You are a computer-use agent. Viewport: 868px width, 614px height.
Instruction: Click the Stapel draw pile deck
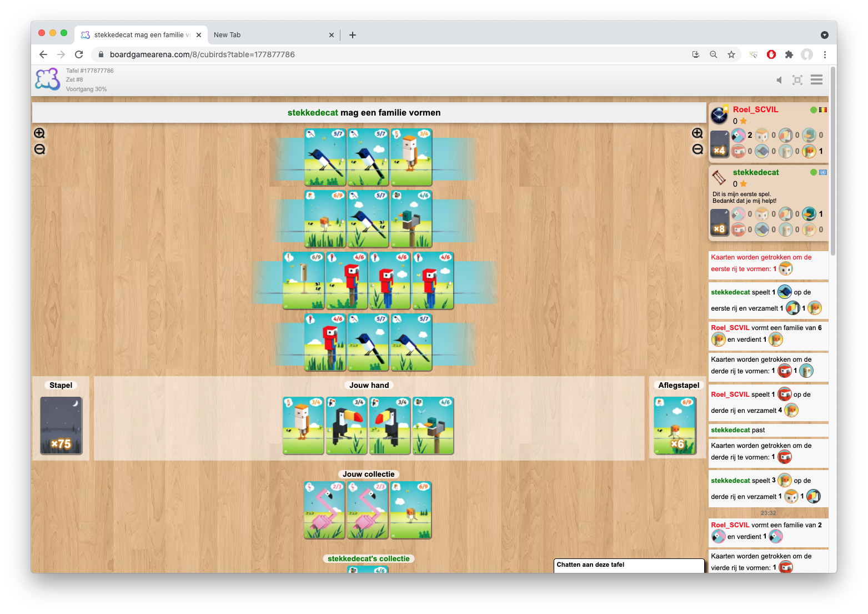coord(61,426)
